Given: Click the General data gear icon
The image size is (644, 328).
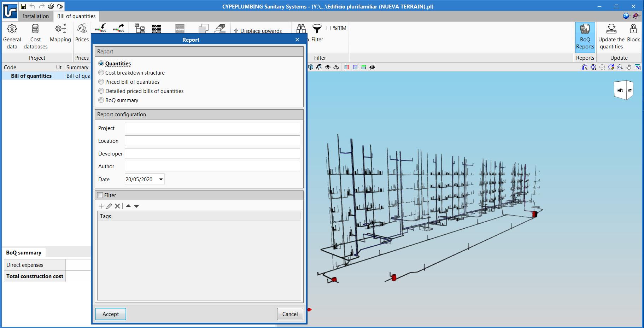Looking at the screenshot, I should pyautogui.click(x=12, y=29).
